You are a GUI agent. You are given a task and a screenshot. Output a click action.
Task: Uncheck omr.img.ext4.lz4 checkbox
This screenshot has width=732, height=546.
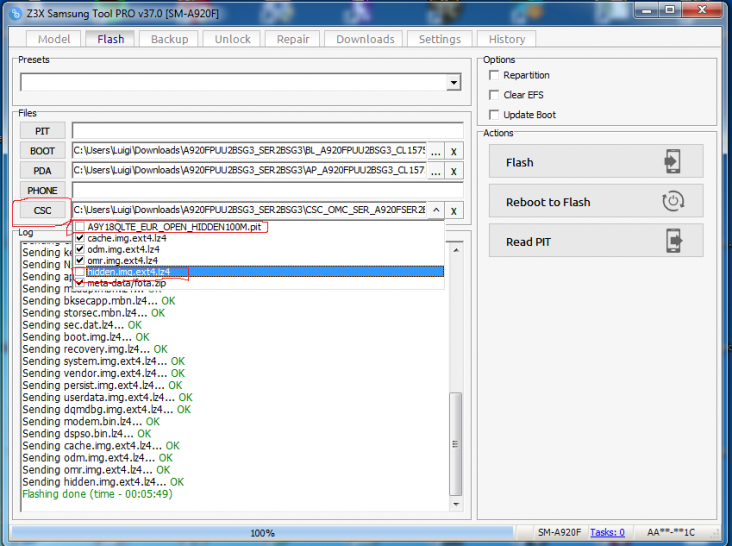point(80,260)
